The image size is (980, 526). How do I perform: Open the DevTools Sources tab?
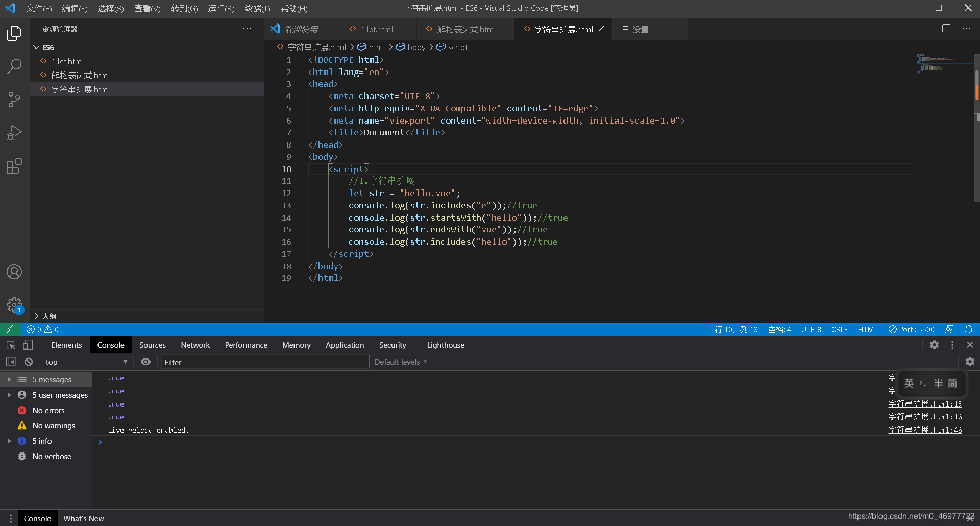pos(153,345)
